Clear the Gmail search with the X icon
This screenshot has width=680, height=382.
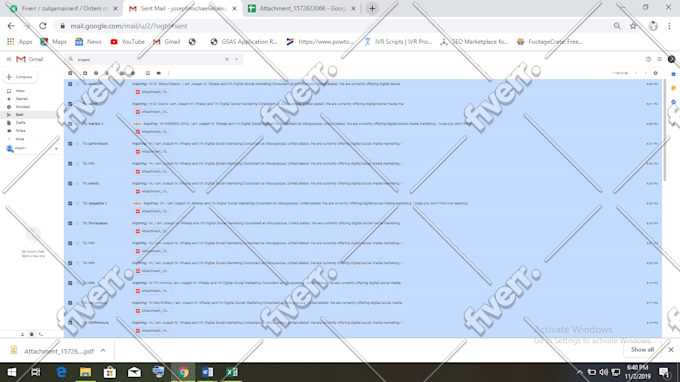point(227,59)
